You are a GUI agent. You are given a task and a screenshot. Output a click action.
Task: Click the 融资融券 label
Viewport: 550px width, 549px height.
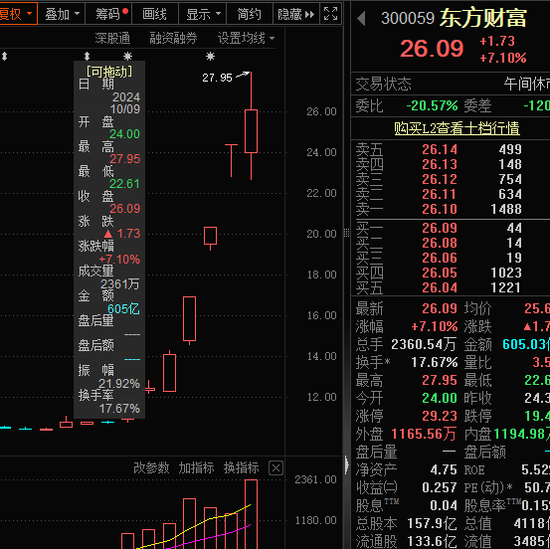(173, 38)
